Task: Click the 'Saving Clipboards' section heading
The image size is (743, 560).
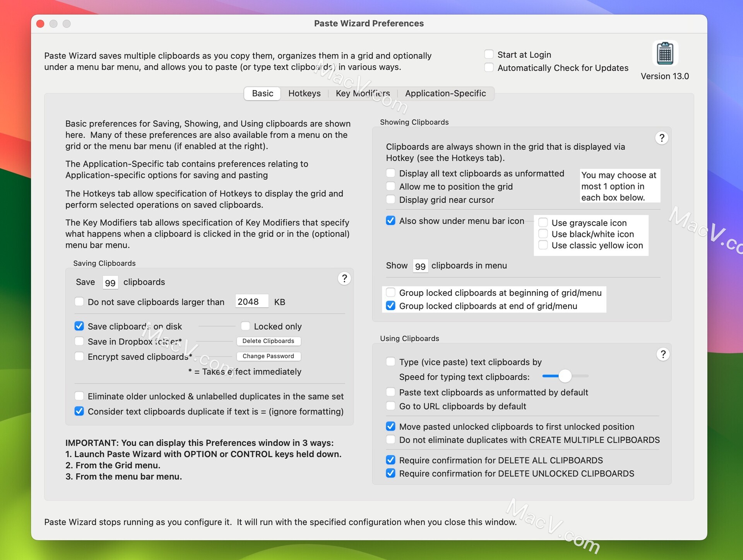Action: [x=104, y=263]
